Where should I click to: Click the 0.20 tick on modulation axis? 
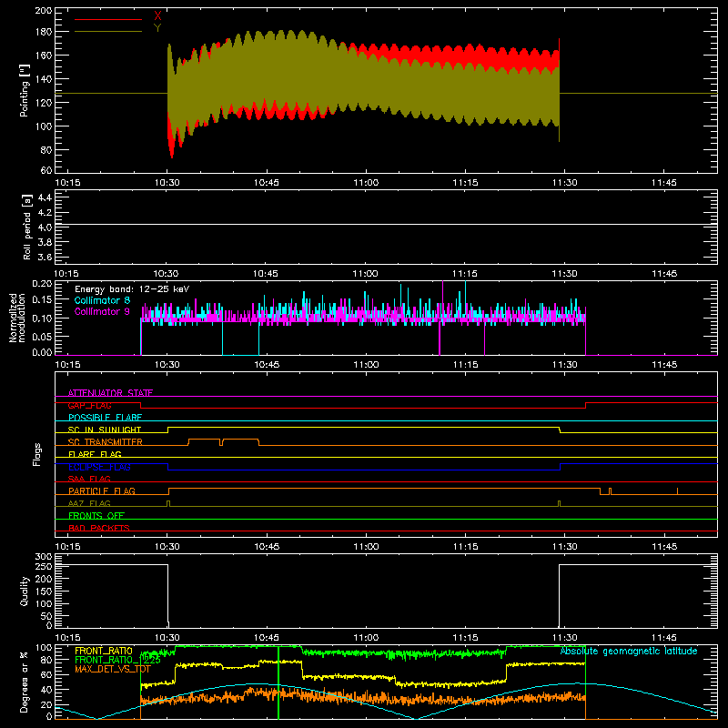pos(42,283)
